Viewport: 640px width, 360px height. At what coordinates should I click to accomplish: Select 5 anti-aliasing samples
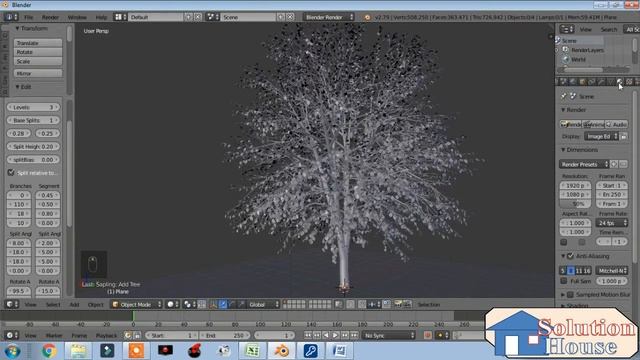(563, 271)
